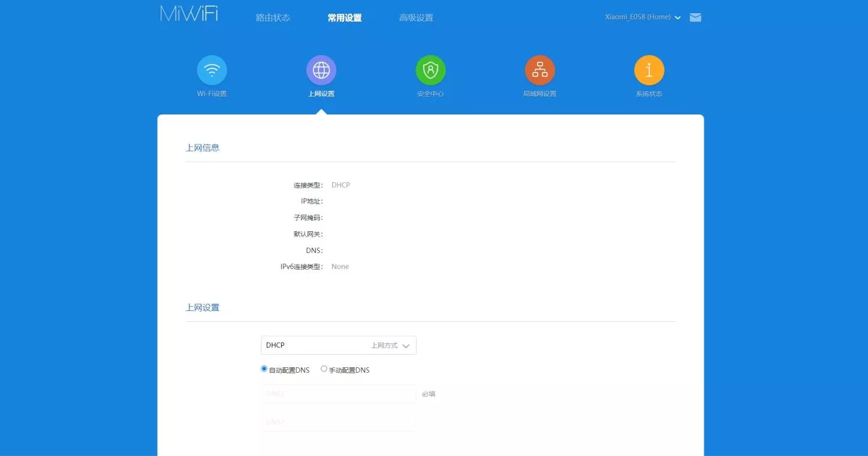
Task: Click the 系统状态 label text
Action: [x=649, y=94]
